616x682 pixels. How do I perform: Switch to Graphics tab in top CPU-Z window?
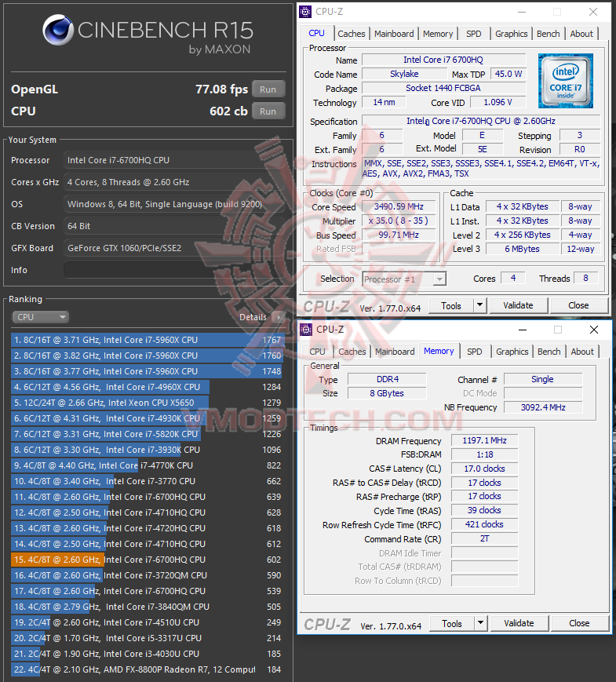click(x=511, y=34)
